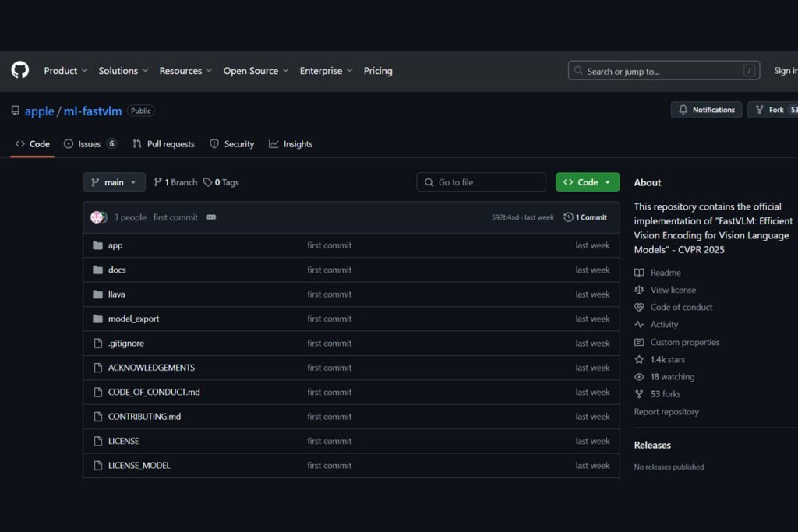Click the commit details ellipsis icon
Screen dimensions: 798x532
point(210,217)
